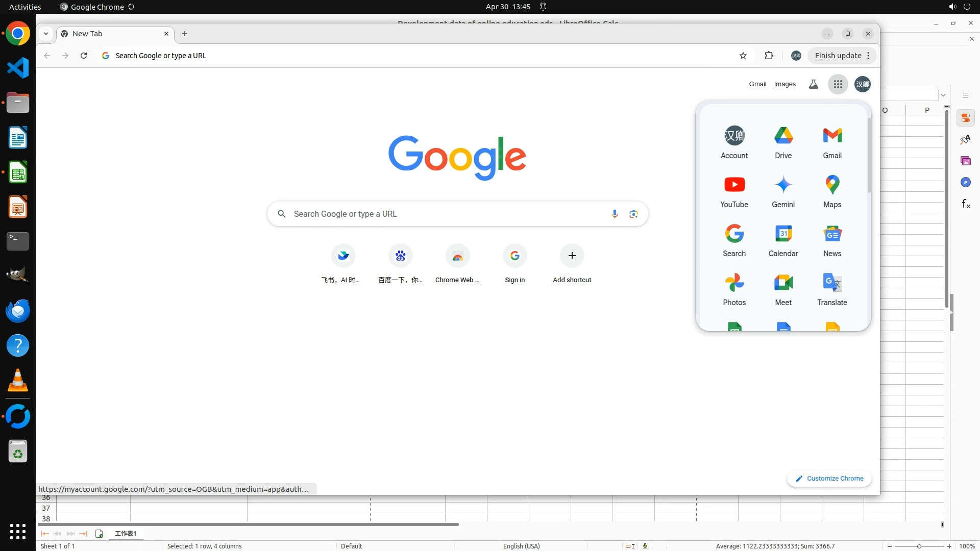The height and width of the screenshot is (551, 980).
Task: Expand the tab search dropdown arrow
Action: click(x=46, y=34)
